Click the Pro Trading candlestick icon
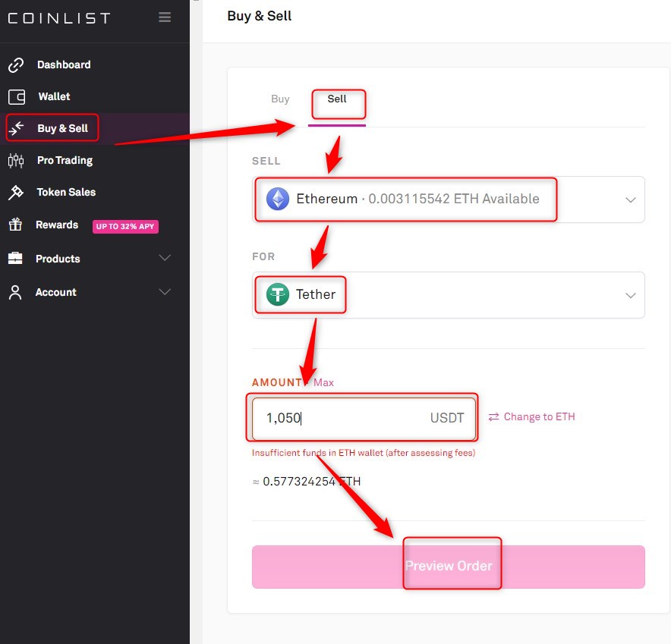Screen dimensions: 671x644 pyautogui.click(x=16, y=161)
